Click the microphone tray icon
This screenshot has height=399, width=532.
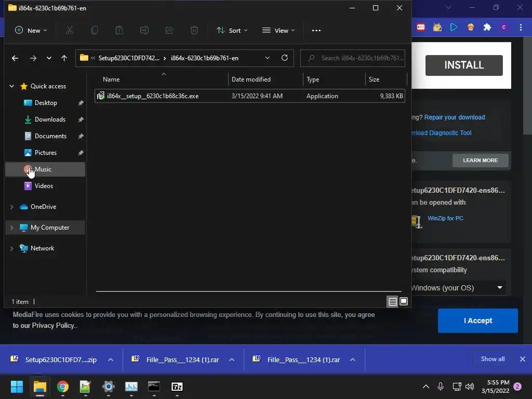(x=441, y=387)
